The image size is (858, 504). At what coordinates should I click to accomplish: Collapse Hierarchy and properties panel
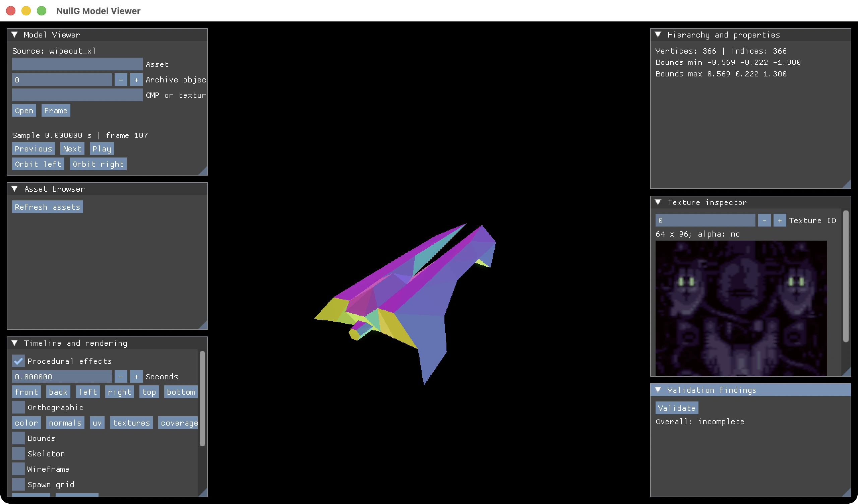point(658,35)
